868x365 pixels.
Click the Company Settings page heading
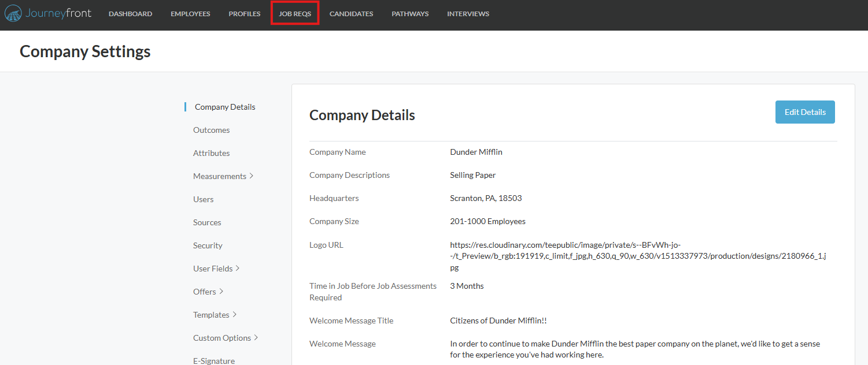tap(85, 51)
